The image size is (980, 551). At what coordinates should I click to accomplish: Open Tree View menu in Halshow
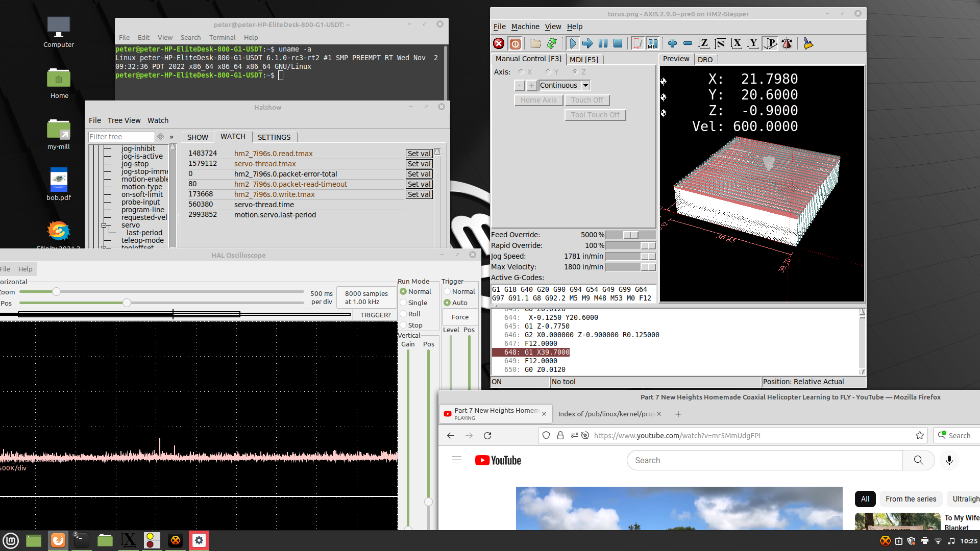[x=124, y=120]
